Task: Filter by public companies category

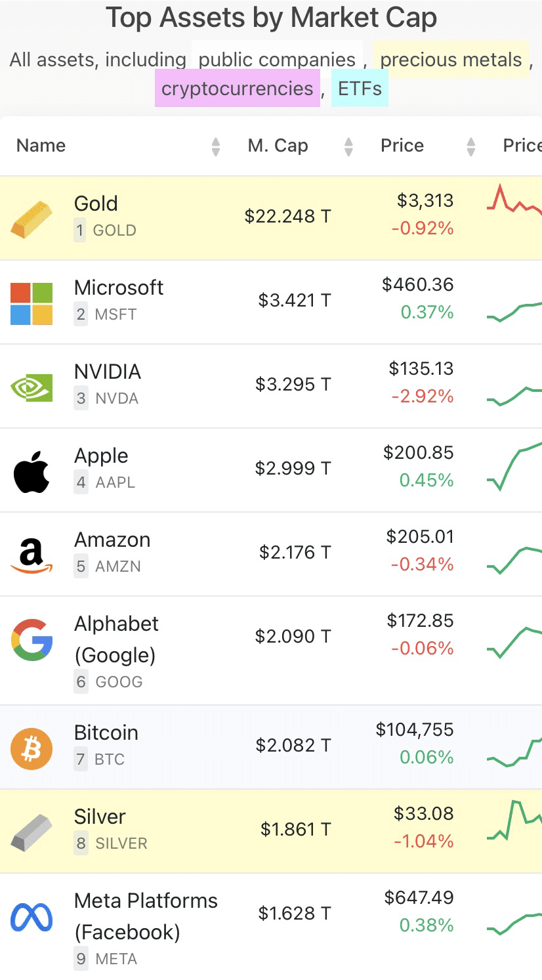Action: (x=277, y=60)
